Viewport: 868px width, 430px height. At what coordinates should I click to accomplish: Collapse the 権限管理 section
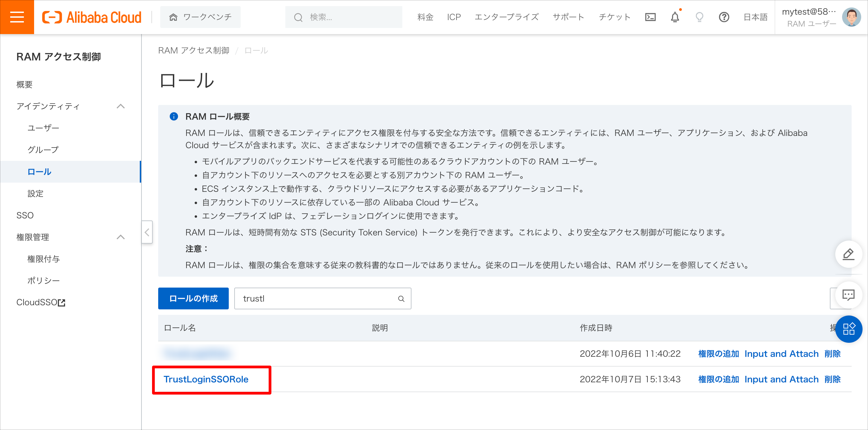pyautogui.click(x=121, y=237)
